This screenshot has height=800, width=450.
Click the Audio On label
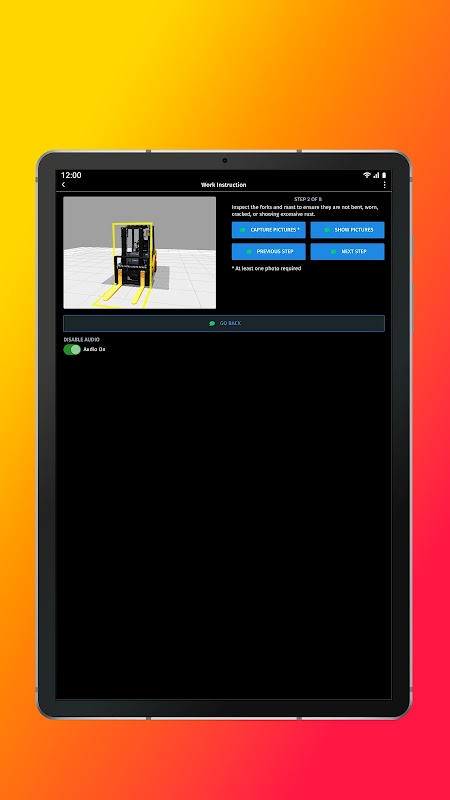[94, 349]
